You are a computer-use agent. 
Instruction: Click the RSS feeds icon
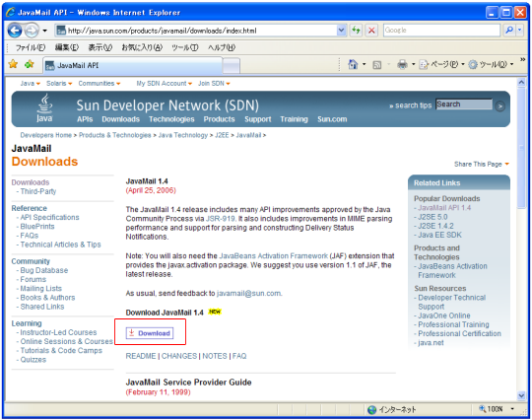(x=377, y=64)
